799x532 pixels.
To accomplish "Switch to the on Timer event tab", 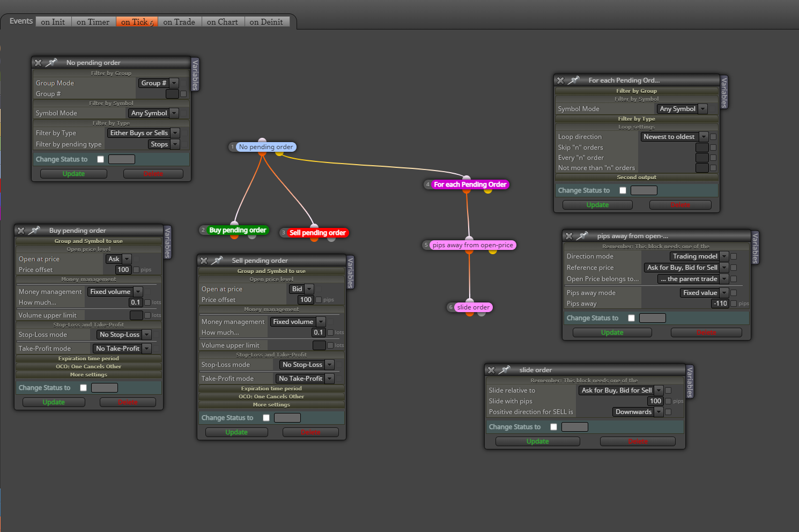I will [x=93, y=22].
